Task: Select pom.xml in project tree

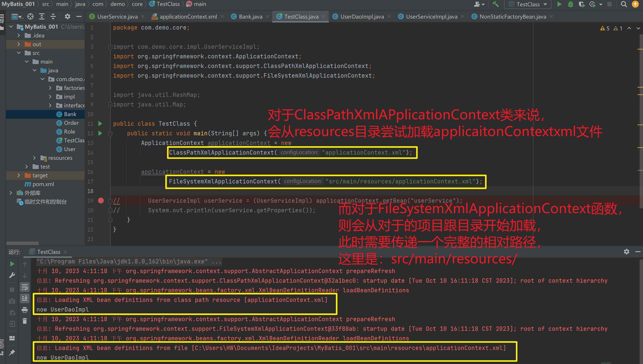Action: tap(43, 184)
